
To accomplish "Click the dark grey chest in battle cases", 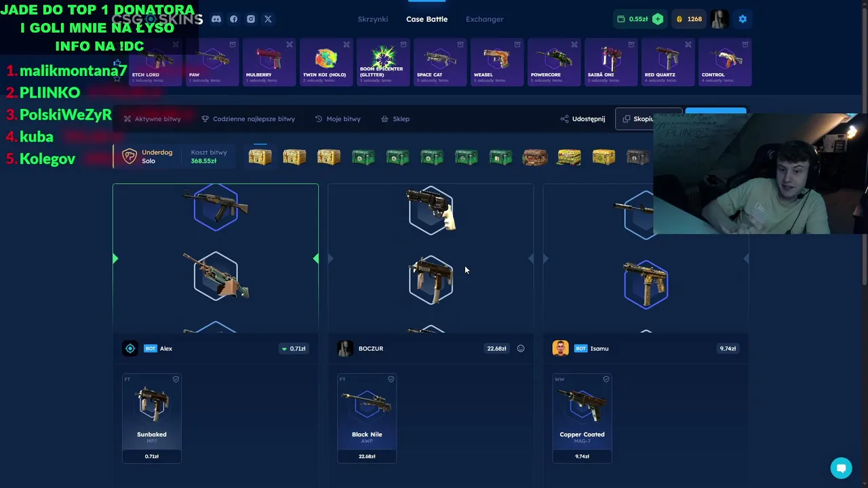I will point(637,157).
